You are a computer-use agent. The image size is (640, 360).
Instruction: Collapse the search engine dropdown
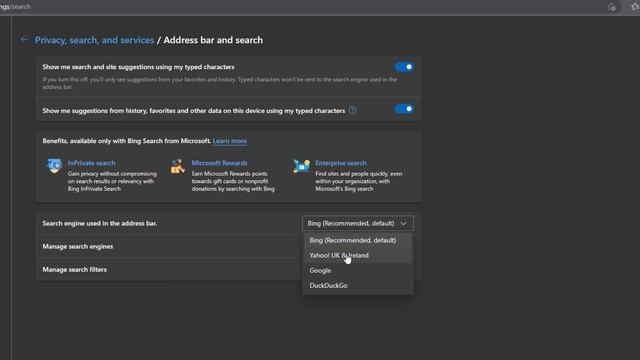point(358,223)
